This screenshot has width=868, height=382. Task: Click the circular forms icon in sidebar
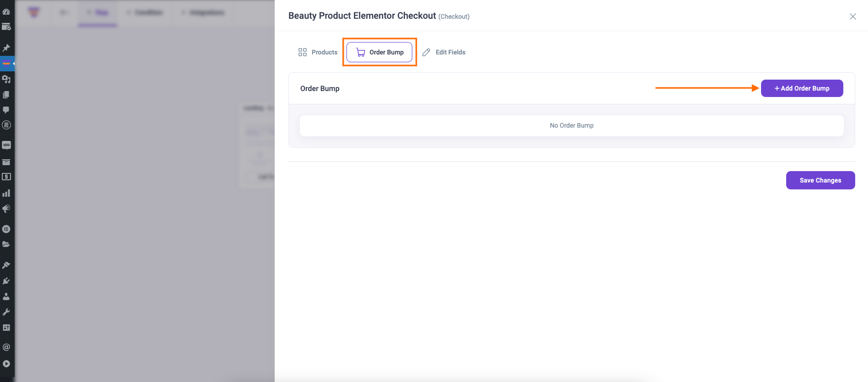[x=6, y=125]
